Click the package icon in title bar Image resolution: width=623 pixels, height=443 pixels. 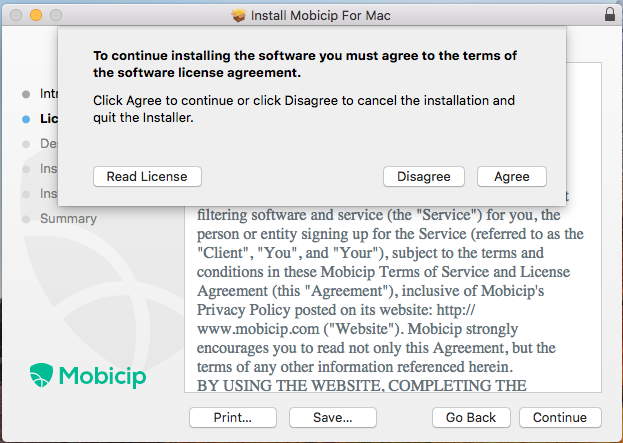point(238,15)
